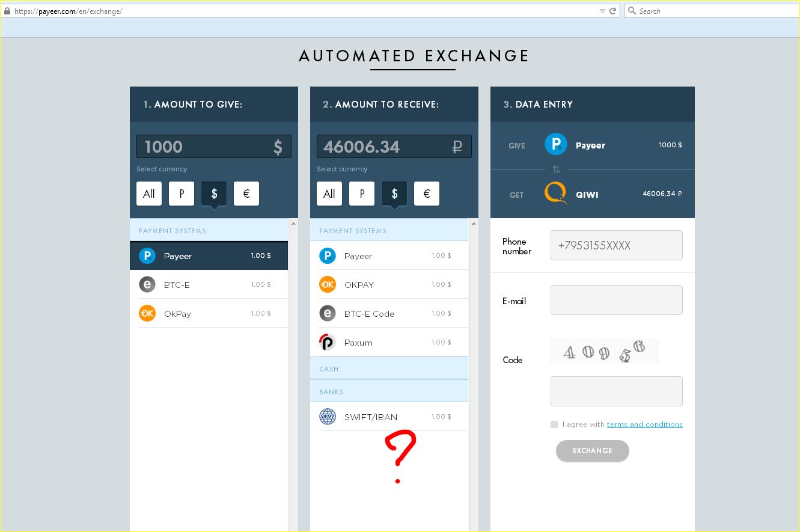Image resolution: width=800 pixels, height=532 pixels.
Task: Click the Payeer logo in the receive list
Action: 328,255
